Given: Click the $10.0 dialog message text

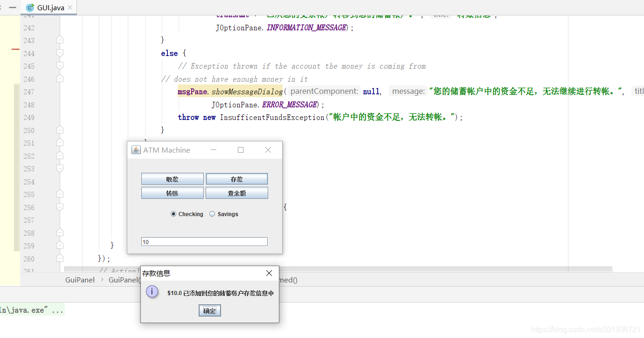Looking at the screenshot, I should pos(221,293).
